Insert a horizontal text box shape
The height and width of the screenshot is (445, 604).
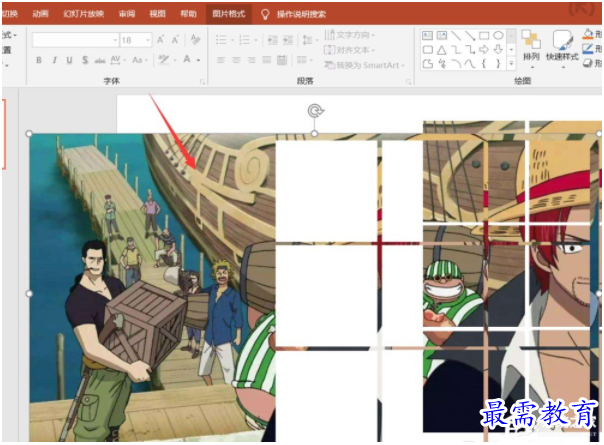click(x=428, y=36)
